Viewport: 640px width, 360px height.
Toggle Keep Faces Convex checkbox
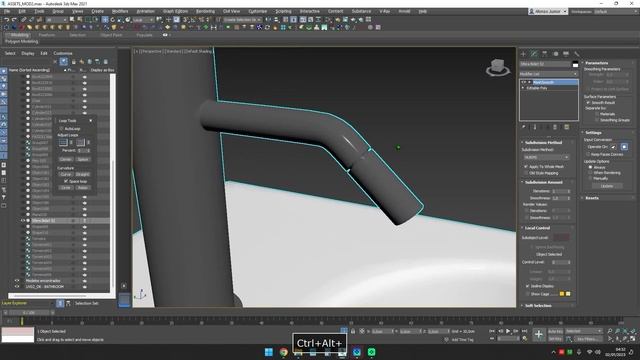tap(589, 154)
